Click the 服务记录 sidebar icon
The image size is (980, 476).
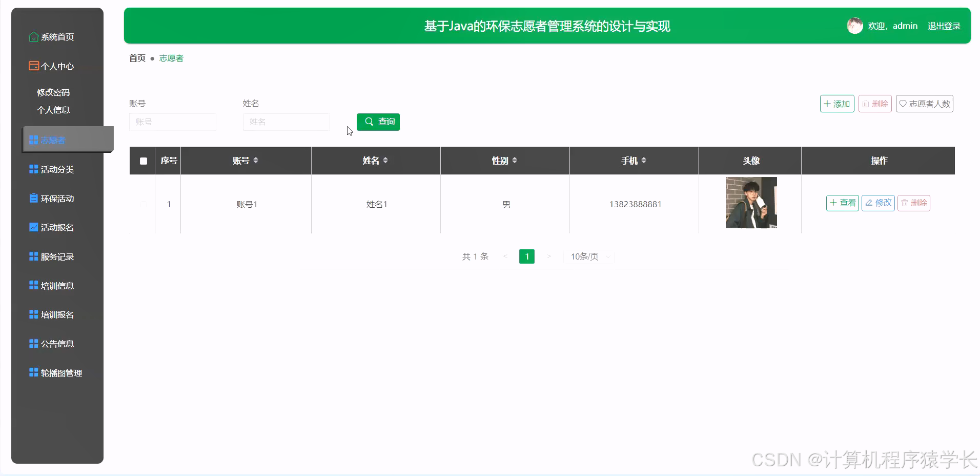(33, 256)
